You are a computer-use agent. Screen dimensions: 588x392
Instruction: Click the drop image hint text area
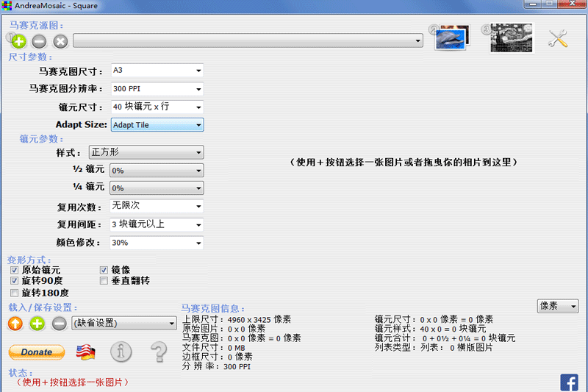click(x=404, y=162)
